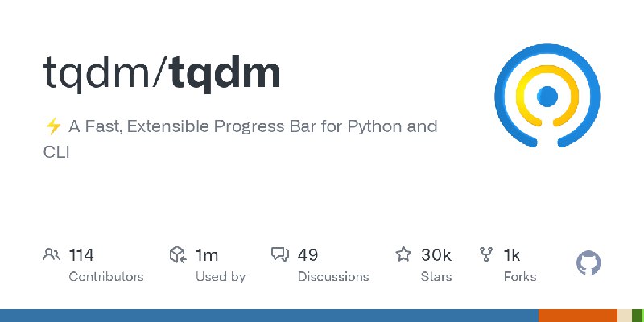
Task: Click the GitHub octocat icon
Action: coord(588,263)
